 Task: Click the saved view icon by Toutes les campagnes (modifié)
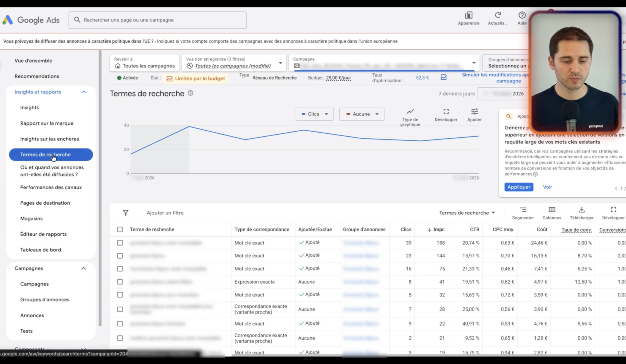(x=190, y=66)
